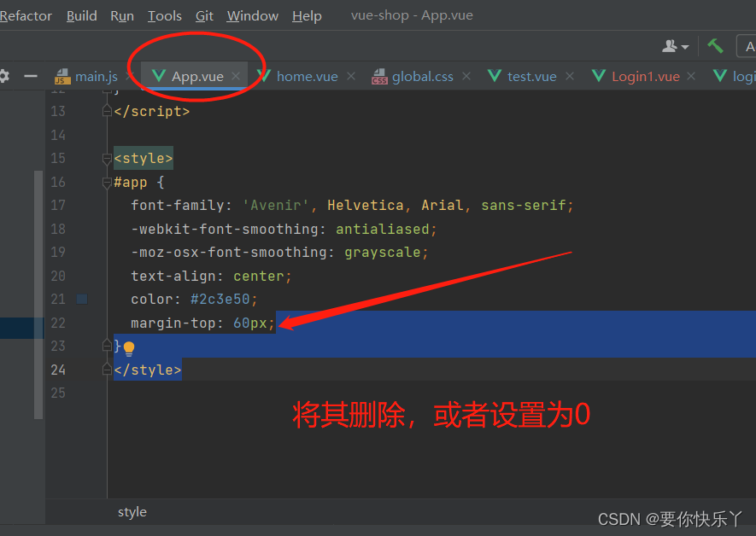Click the style breadcrumb at the bottom
This screenshot has width=756, height=536.
(x=132, y=511)
